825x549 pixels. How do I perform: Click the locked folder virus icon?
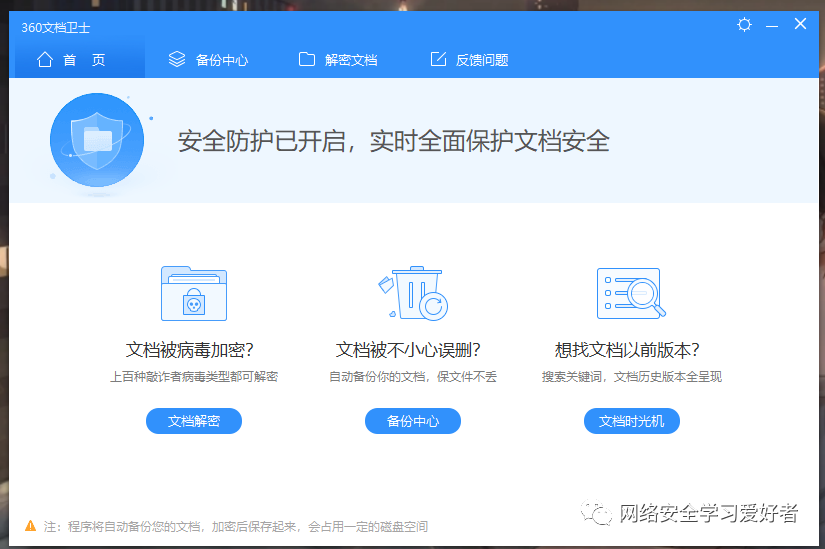point(194,293)
